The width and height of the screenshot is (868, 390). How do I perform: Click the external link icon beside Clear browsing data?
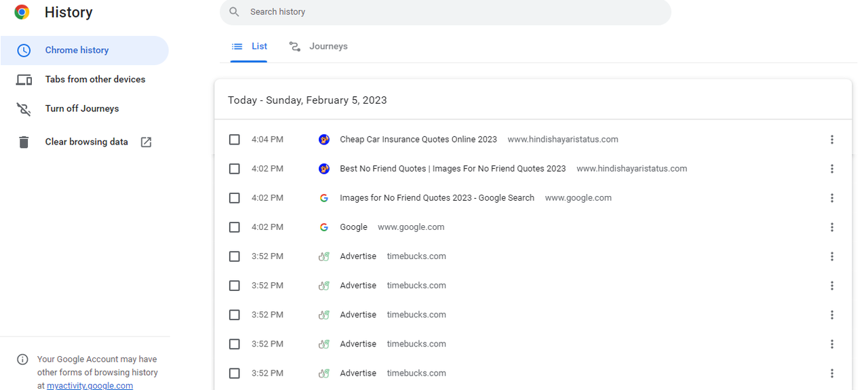146,142
